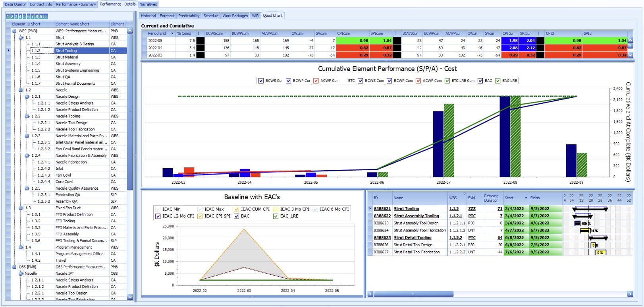Enable IEAC Min checkbox in baseline chart

coord(158,209)
